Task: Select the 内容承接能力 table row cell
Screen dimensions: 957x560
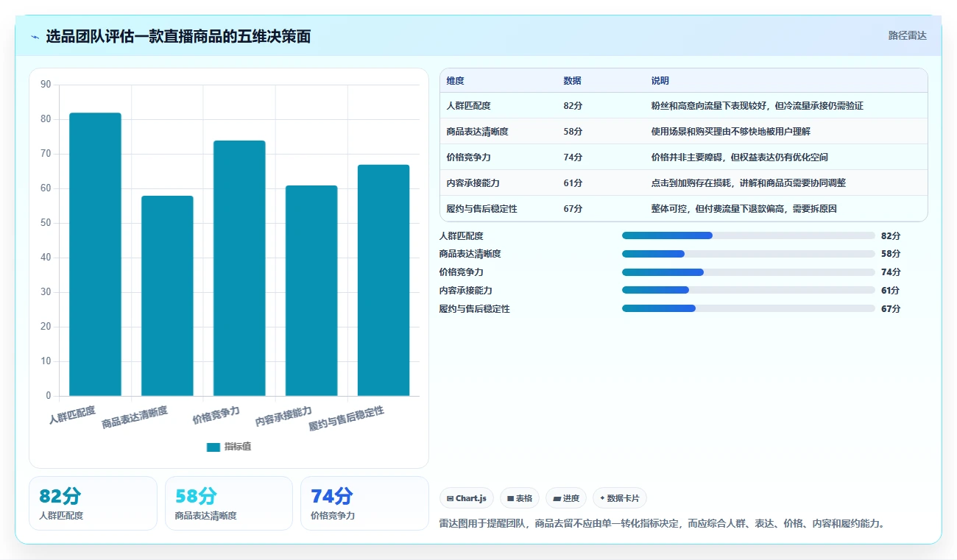Action: (x=473, y=183)
